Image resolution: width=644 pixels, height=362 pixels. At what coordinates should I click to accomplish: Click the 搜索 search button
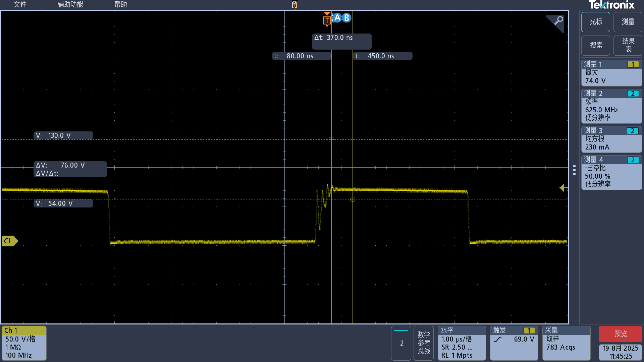[596, 46]
